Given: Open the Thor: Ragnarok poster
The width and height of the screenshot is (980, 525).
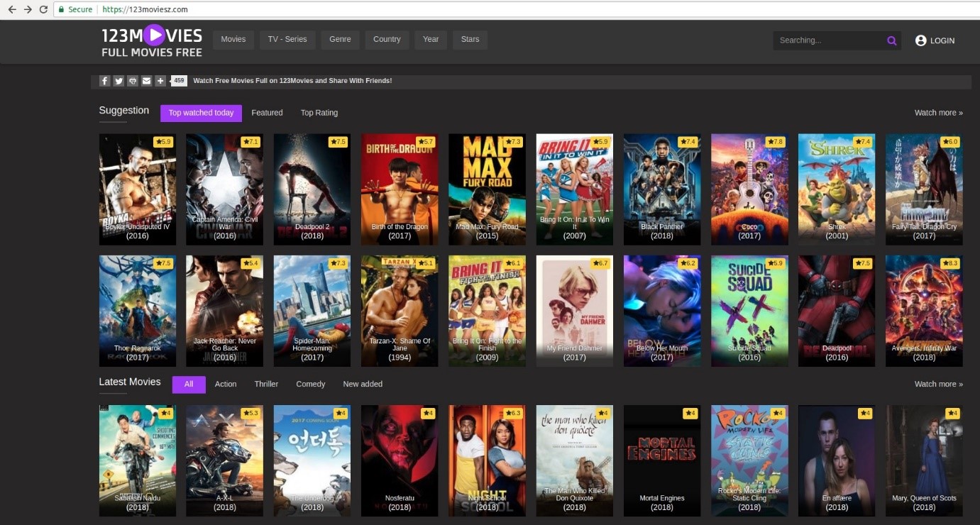Looking at the screenshot, I should click(x=138, y=311).
